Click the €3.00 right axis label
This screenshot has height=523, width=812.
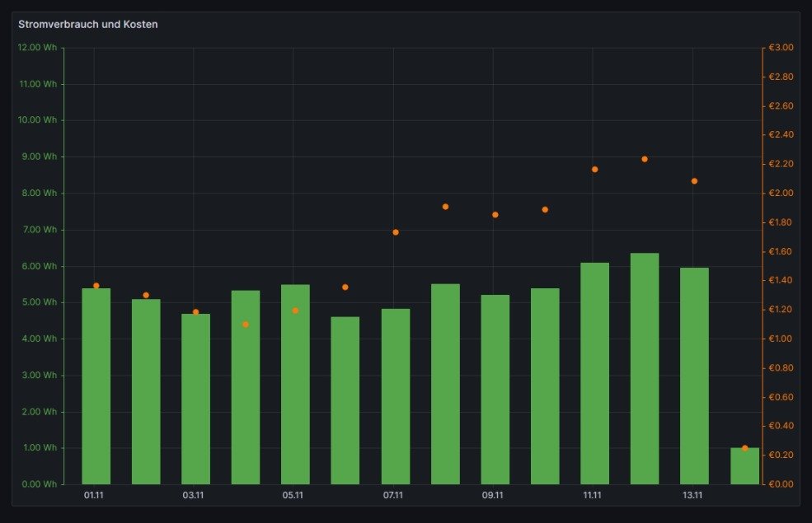click(781, 48)
